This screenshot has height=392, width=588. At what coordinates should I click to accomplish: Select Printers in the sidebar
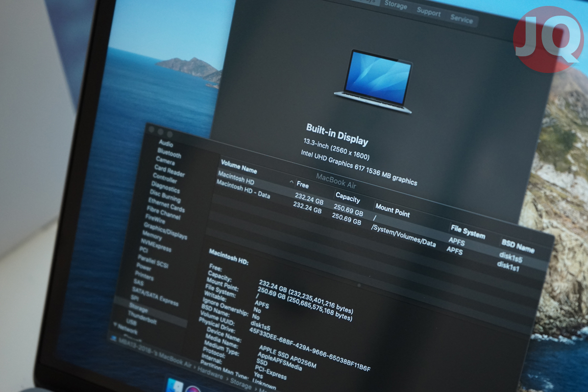144,276
